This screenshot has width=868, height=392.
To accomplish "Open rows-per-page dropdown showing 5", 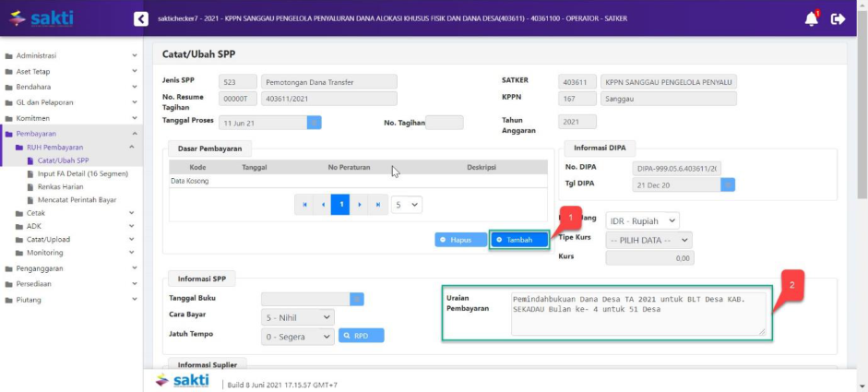I will [406, 205].
